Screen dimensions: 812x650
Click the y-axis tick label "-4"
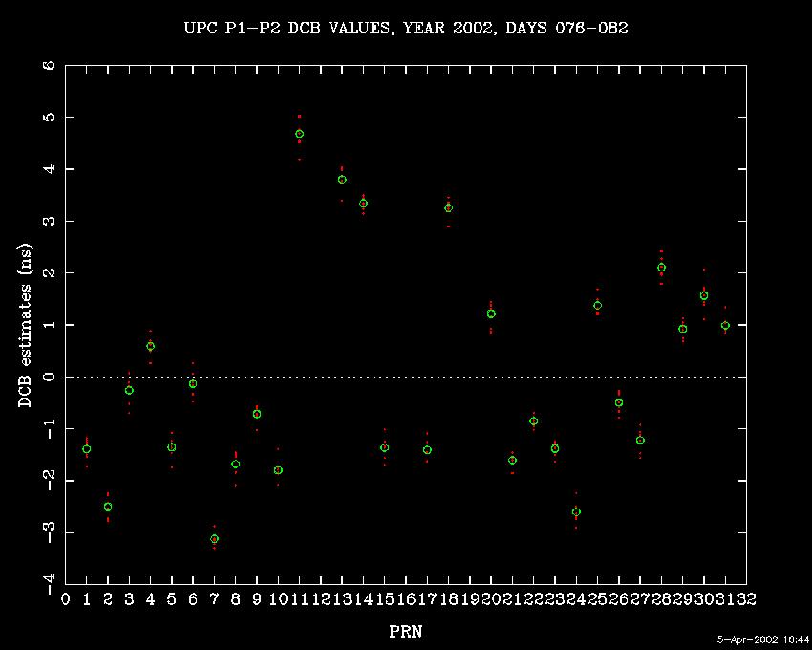[49, 586]
